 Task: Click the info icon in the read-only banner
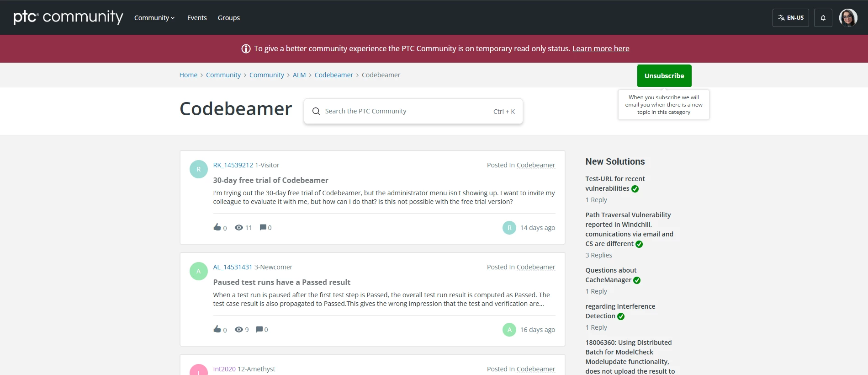tap(246, 48)
